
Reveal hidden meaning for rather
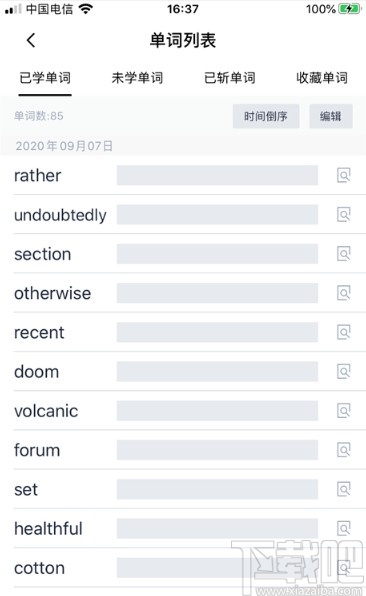[x=217, y=175]
